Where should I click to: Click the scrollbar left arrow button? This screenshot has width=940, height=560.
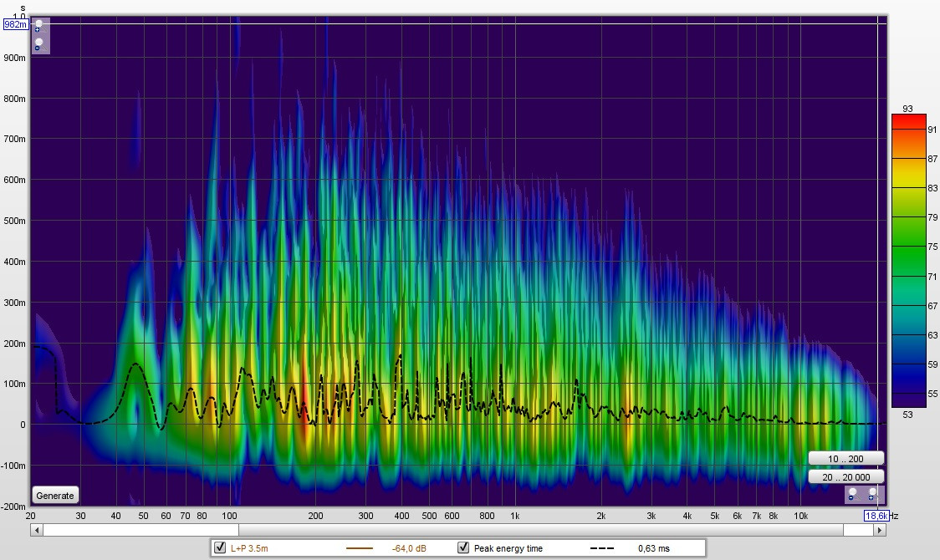pyautogui.click(x=36, y=530)
